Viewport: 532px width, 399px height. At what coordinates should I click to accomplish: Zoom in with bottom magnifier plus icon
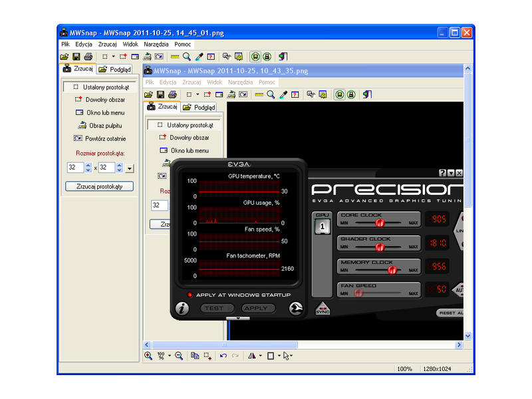(148, 356)
